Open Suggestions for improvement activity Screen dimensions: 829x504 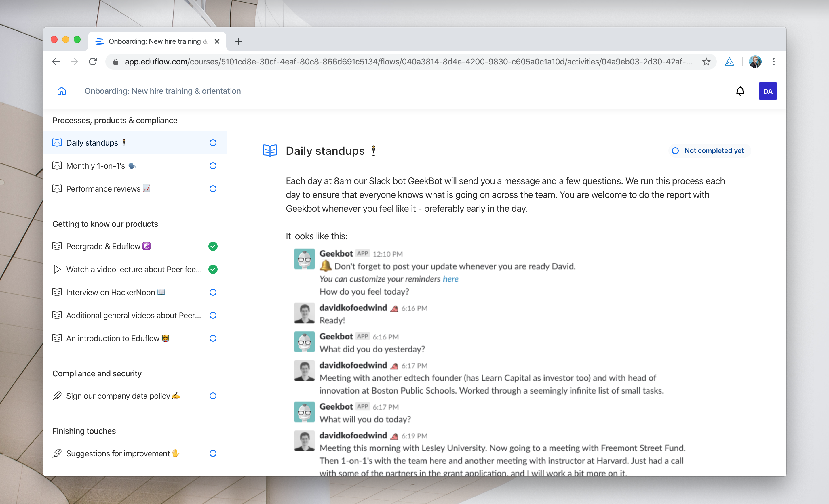click(135, 453)
